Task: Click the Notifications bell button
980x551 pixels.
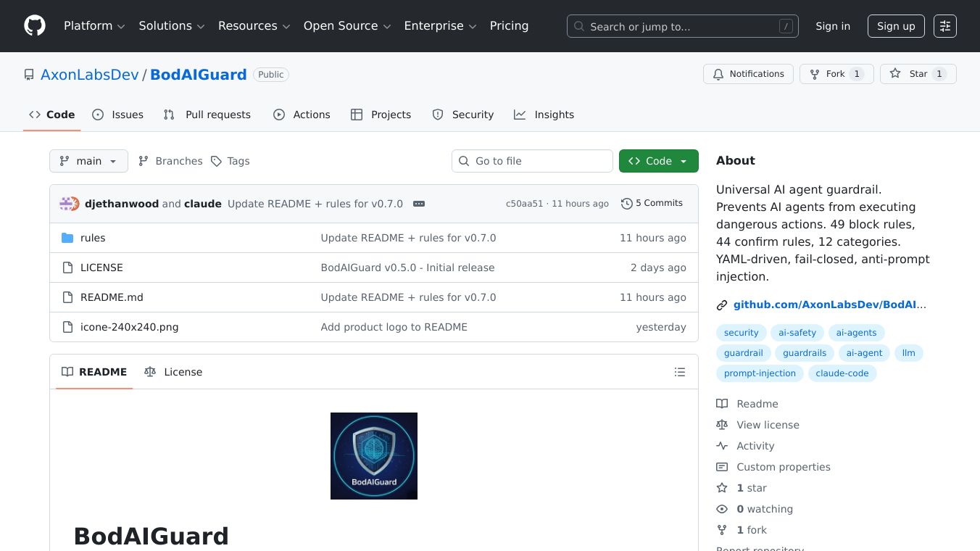Action: pos(747,74)
